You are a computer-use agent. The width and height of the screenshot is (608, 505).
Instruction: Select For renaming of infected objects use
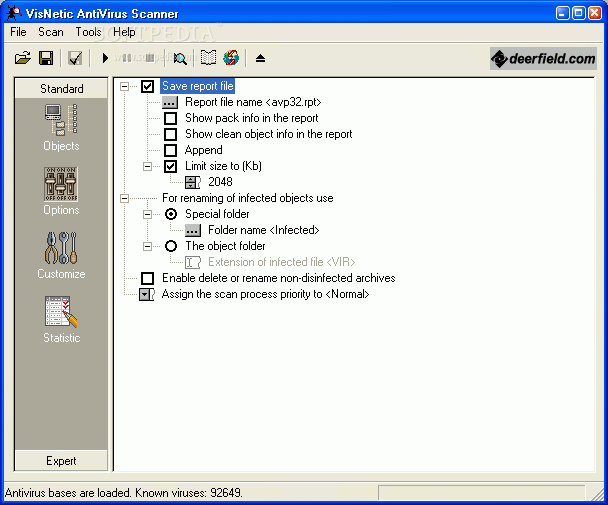247,198
